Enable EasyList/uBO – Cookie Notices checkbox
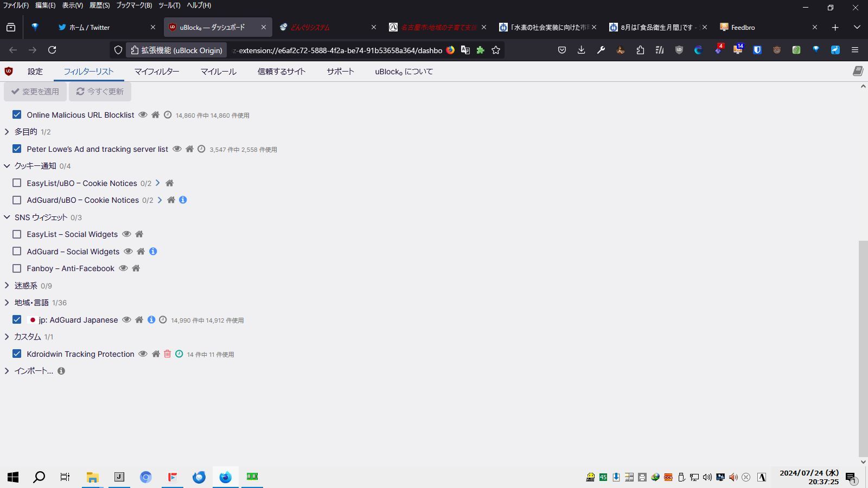The width and height of the screenshot is (868, 488). (17, 183)
